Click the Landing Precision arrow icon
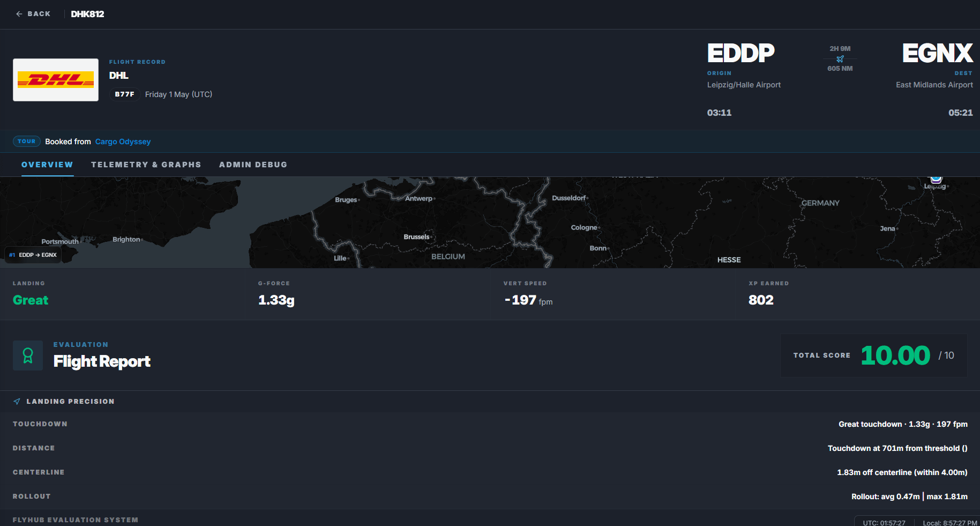Image resolution: width=980 pixels, height=526 pixels. [17, 402]
